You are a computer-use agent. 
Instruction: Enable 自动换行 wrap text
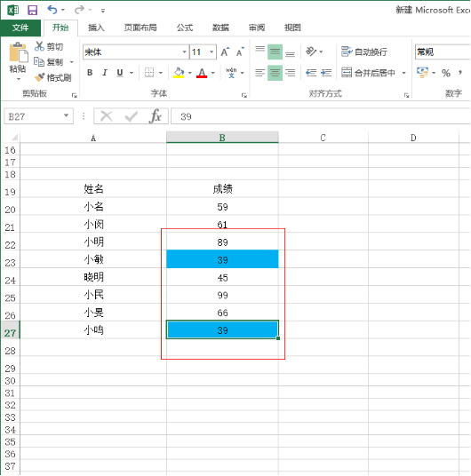point(363,52)
